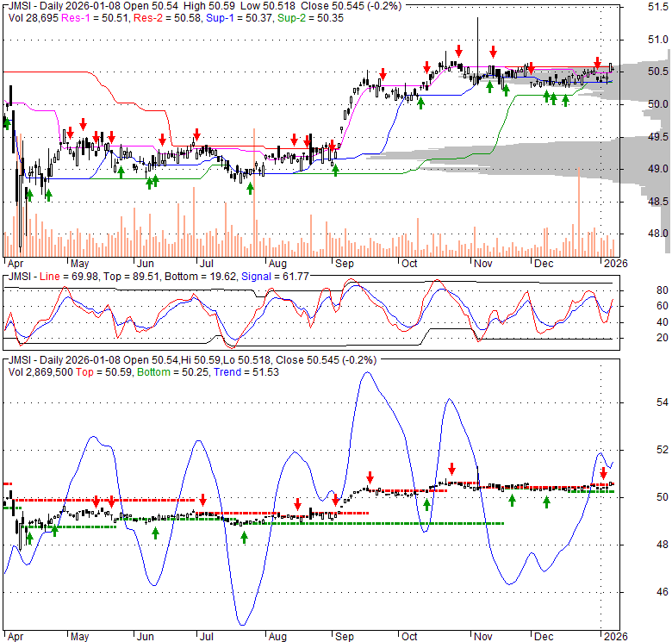Click the 51.0 price axis label
Image resolution: width=672 pixels, height=642 pixels.
[658, 40]
